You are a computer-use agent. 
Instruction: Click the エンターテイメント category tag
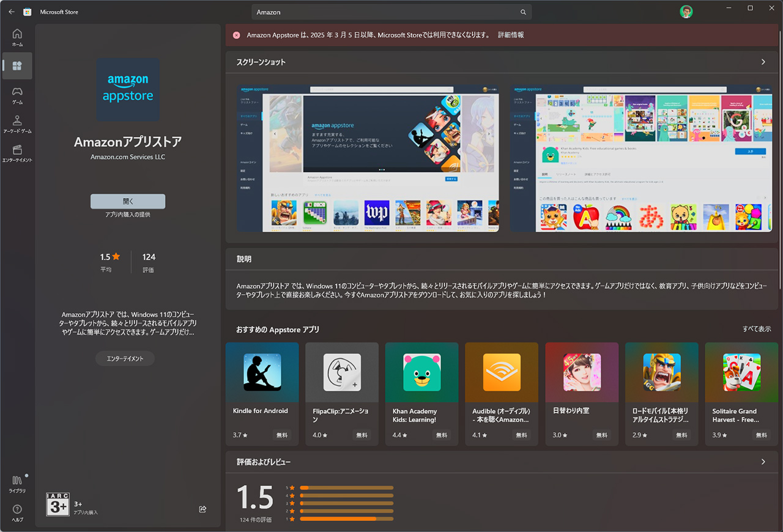tap(125, 359)
